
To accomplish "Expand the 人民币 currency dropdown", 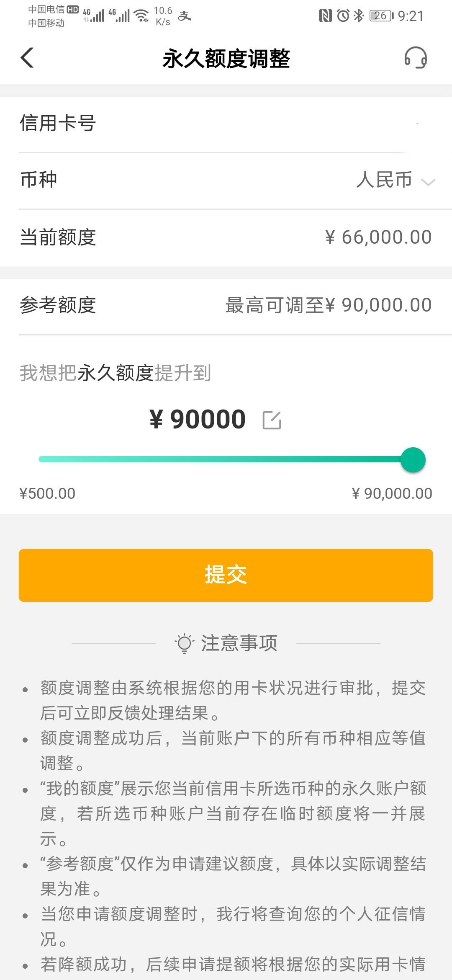I will [396, 180].
